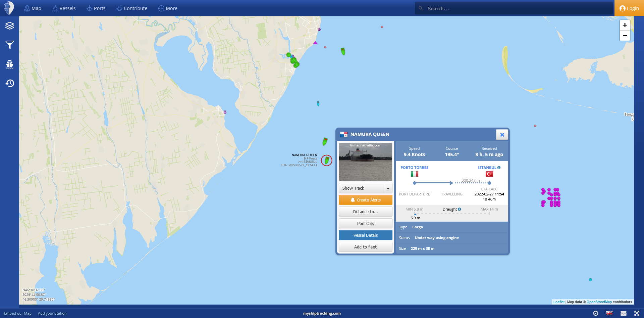Open the OpenStreetMap attribution link

pos(599,302)
